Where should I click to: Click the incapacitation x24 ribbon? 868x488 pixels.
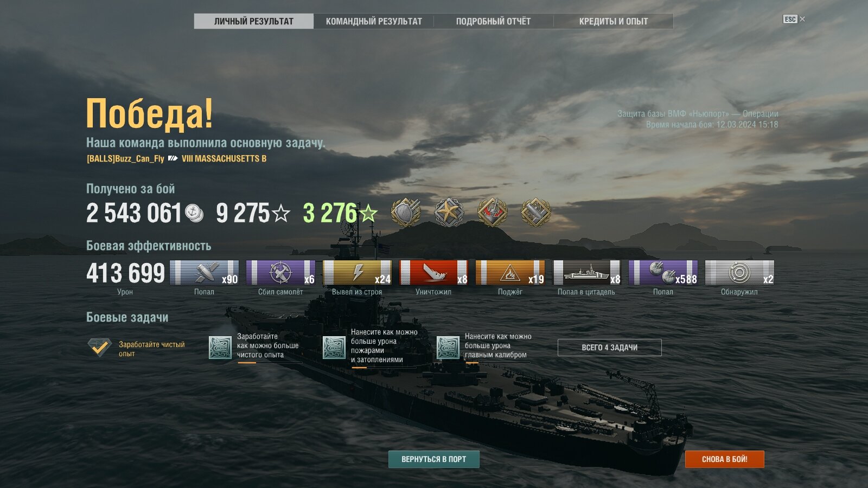tap(357, 273)
